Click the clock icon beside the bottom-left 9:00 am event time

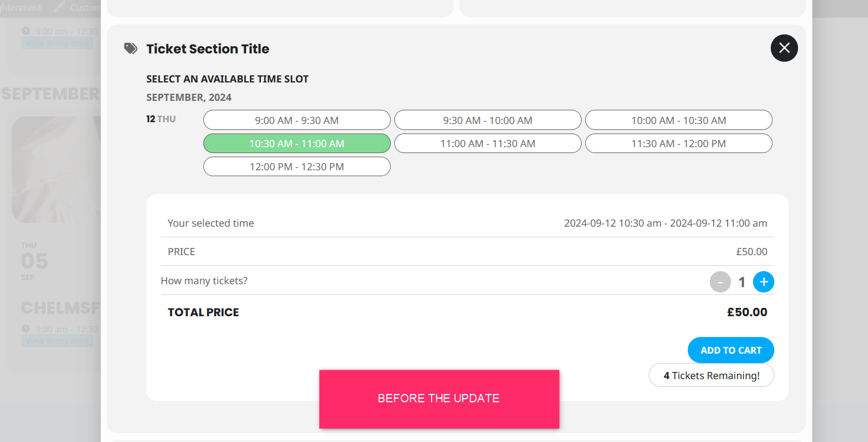point(25,329)
